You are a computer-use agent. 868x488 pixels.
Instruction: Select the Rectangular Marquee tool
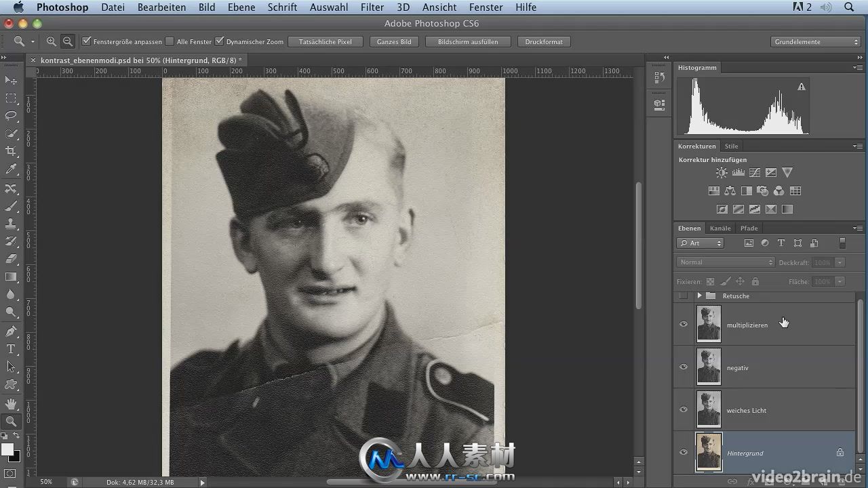pyautogui.click(x=11, y=98)
